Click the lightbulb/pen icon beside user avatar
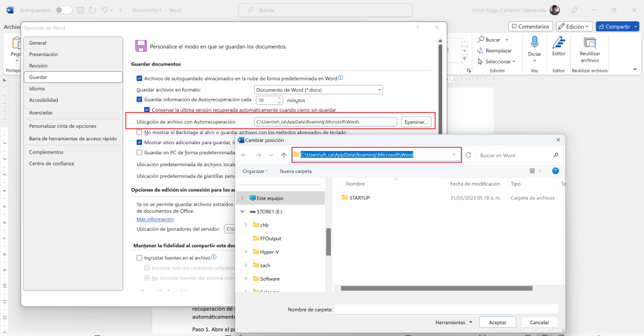 click(x=575, y=10)
